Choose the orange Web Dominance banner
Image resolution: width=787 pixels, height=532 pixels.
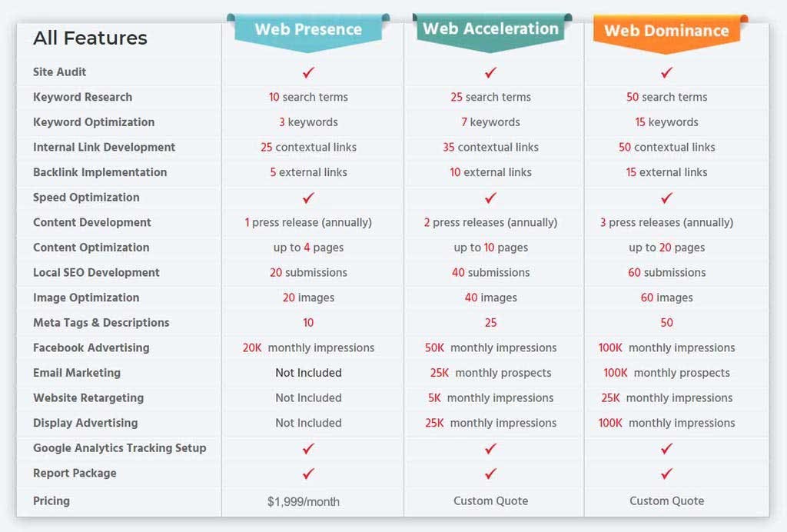pos(667,33)
